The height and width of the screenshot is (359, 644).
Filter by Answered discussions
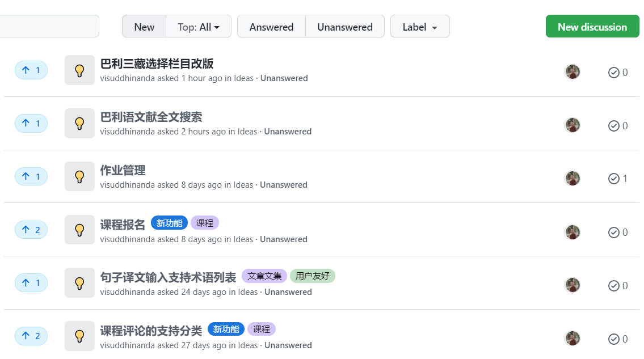coord(271,27)
